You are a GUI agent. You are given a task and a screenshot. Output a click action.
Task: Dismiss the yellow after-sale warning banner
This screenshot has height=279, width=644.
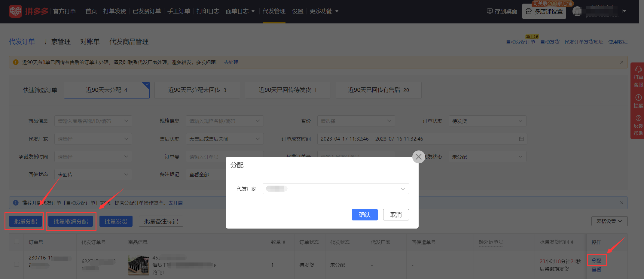[621, 62]
